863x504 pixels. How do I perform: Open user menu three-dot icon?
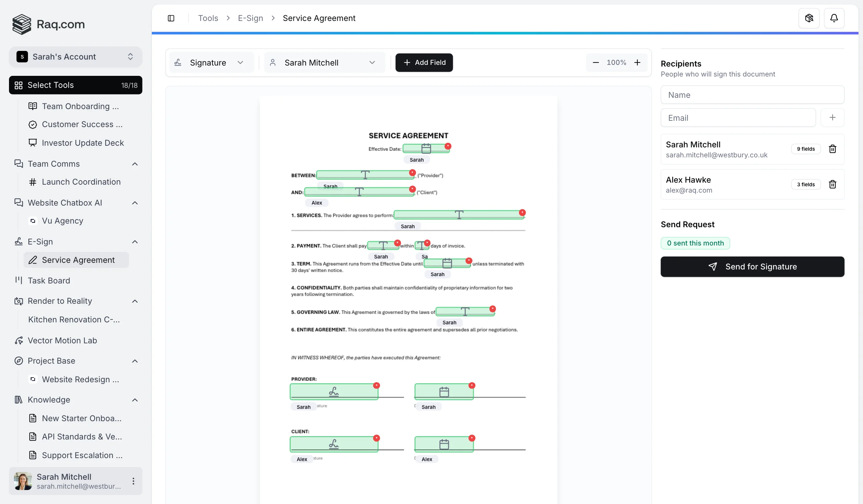(x=133, y=481)
